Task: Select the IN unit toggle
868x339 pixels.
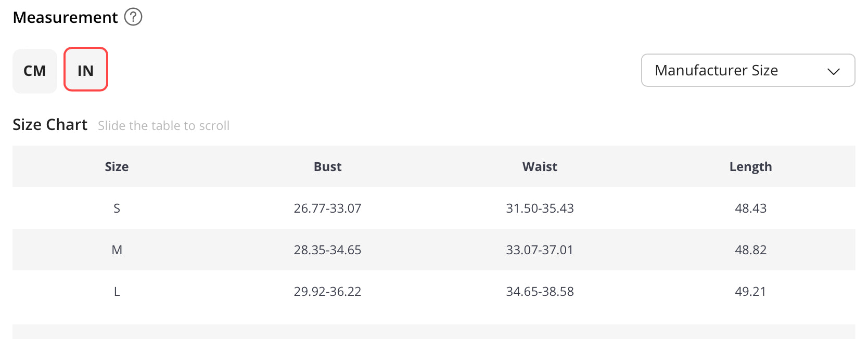Action: [x=86, y=69]
